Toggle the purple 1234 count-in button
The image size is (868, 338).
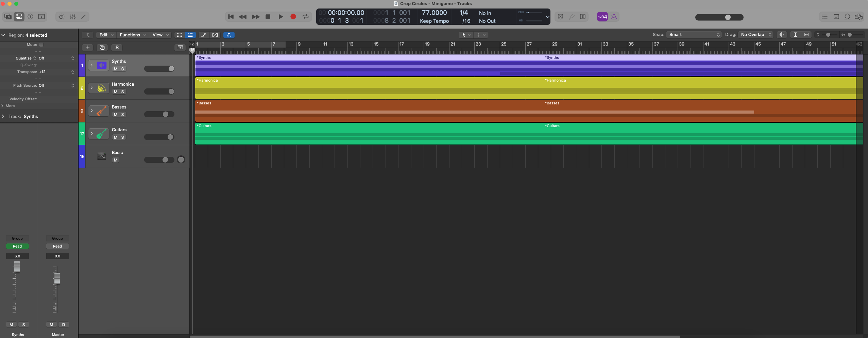[x=602, y=17]
